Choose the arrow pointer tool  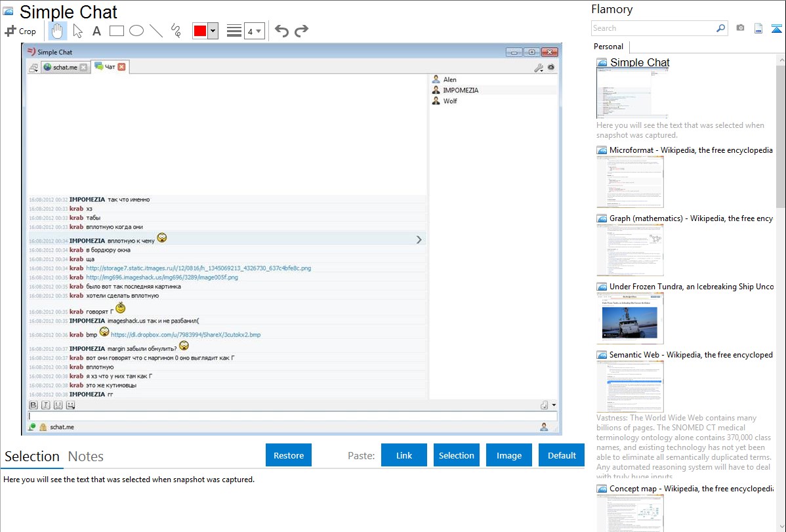(x=77, y=31)
